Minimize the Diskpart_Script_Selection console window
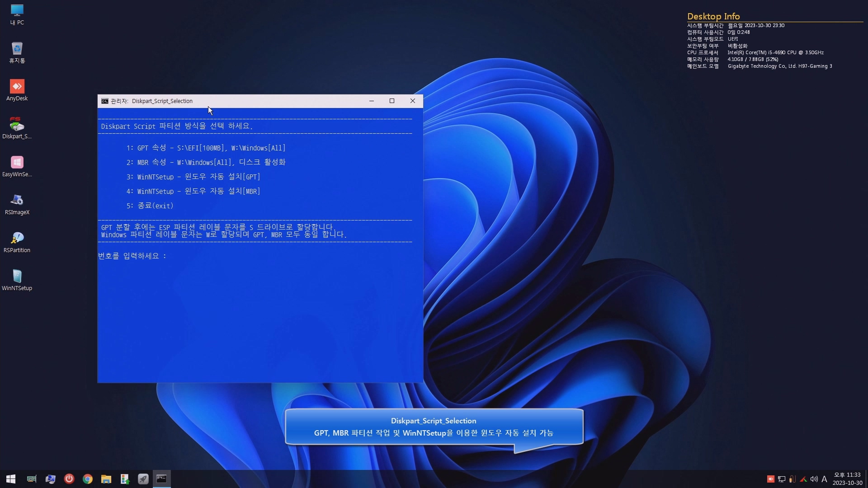This screenshot has height=488, width=868. click(372, 101)
